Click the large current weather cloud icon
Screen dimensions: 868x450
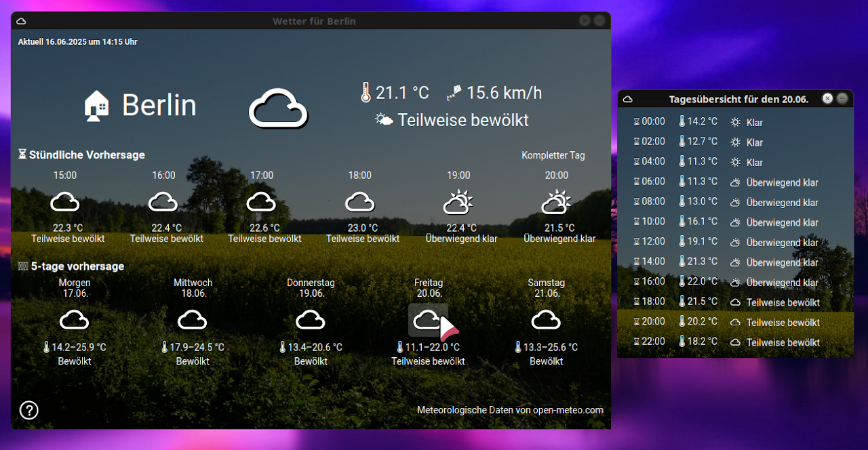pyautogui.click(x=278, y=108)
